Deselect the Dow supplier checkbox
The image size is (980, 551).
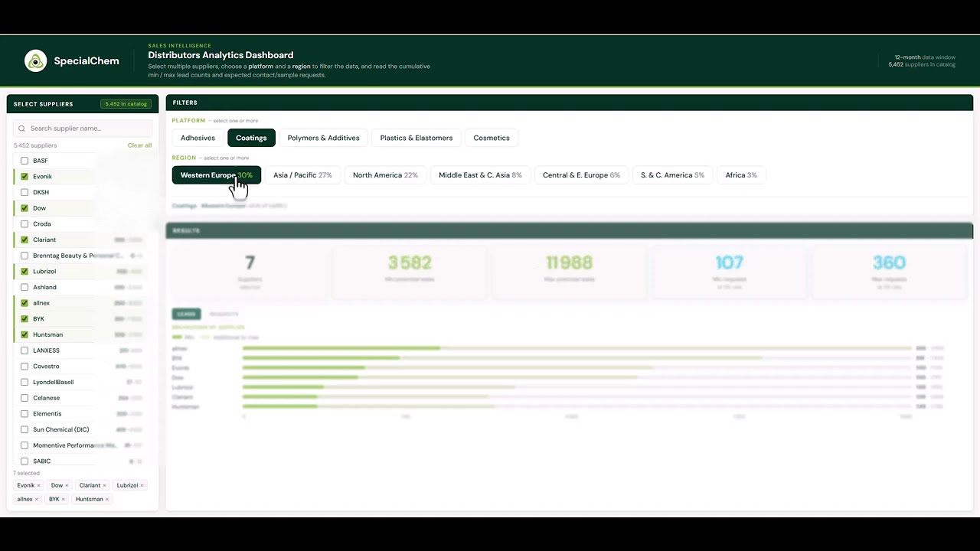(x=24, y=208)
